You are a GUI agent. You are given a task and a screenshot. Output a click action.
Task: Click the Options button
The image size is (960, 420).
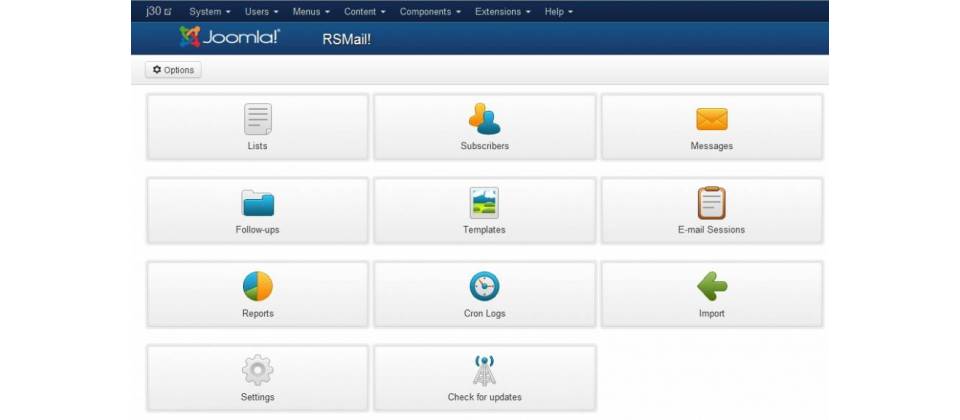pos(173,70)
